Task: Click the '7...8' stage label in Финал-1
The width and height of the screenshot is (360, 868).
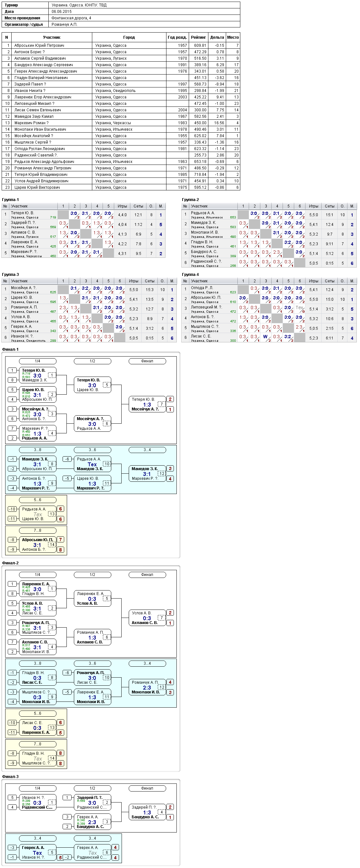Action: pyautogui.click(x=37, y=531)
